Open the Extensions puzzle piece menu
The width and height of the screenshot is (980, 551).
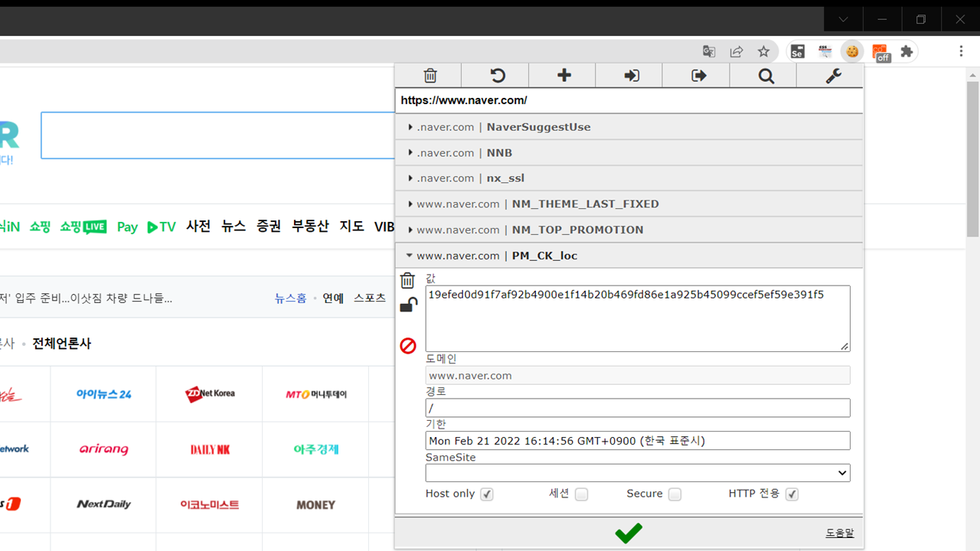tap(907, 51)
